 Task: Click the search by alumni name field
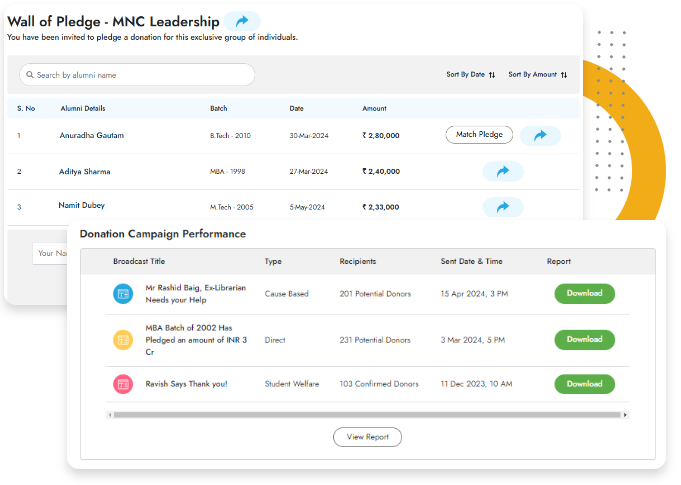click(x=140, y=75)
